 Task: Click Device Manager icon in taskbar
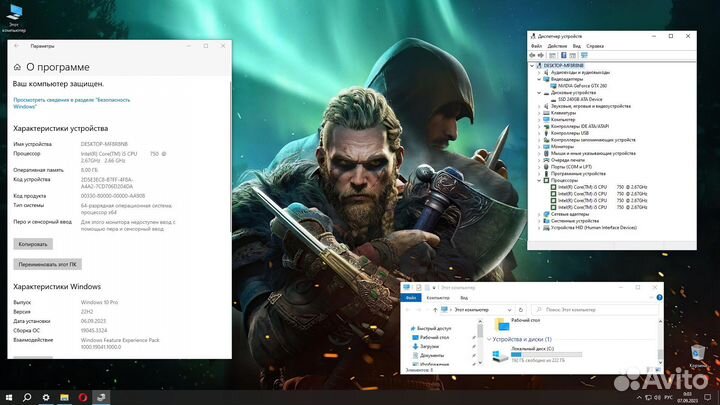coord(101,397)
